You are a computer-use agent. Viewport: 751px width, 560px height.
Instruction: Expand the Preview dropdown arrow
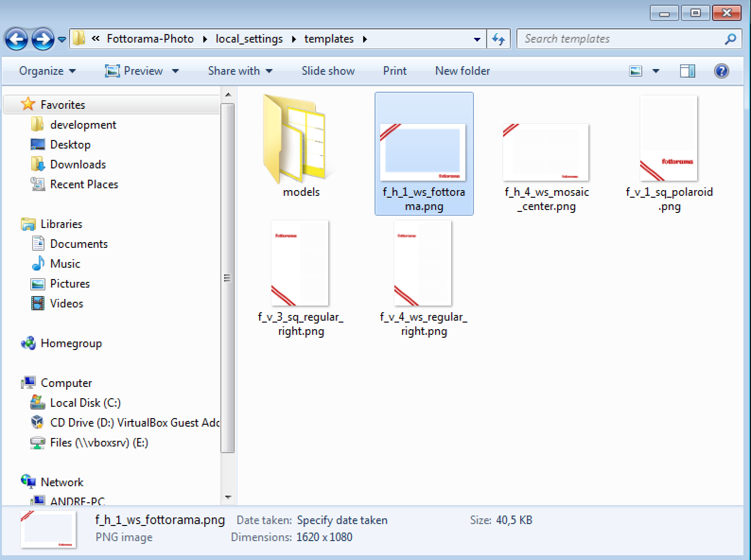[175, 71]
